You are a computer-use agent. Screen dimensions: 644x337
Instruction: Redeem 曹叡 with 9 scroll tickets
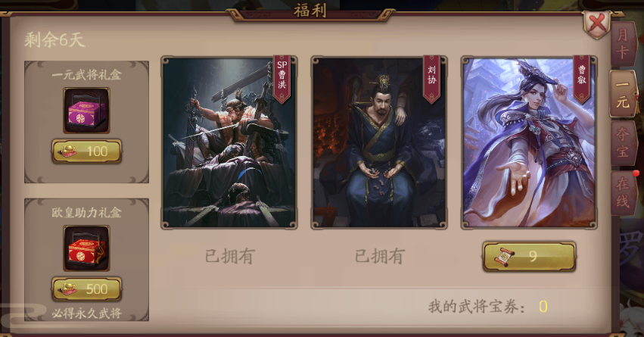[x=529, y=257]
